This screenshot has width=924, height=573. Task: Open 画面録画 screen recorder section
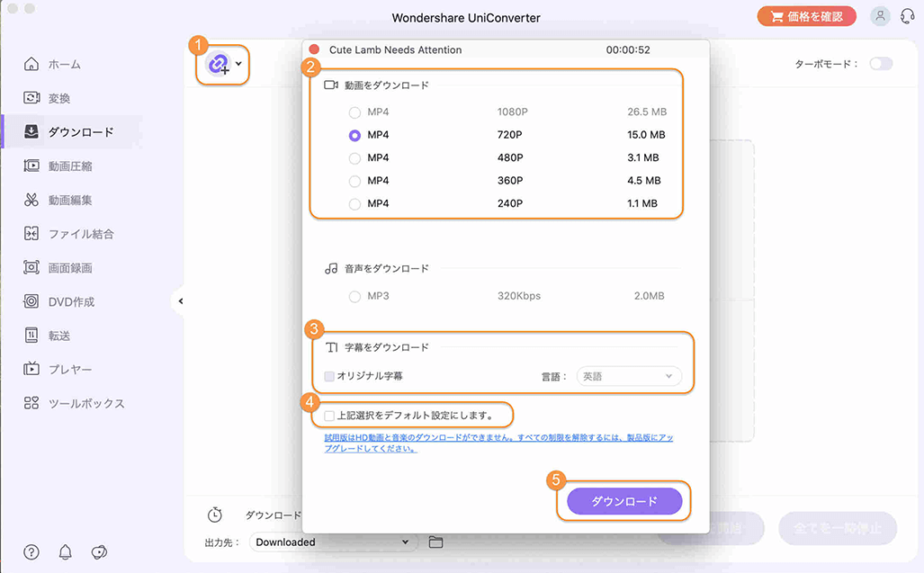(70, 268)
